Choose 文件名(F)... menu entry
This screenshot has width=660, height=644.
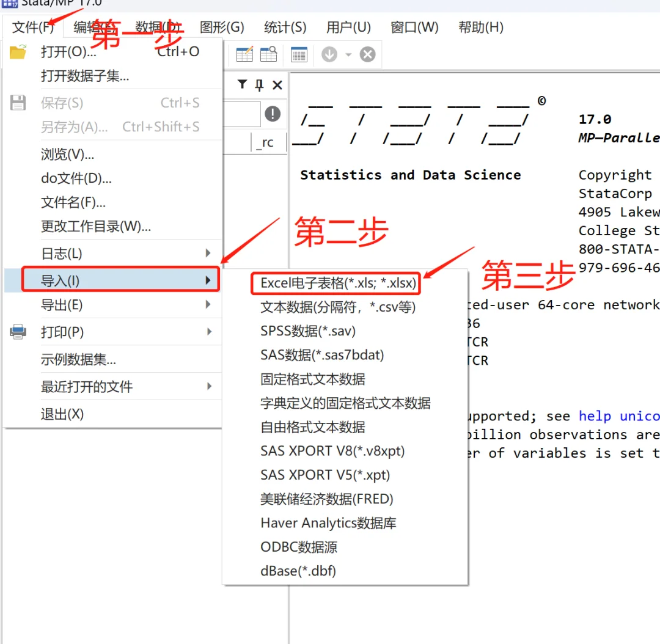click(x=113, y=202)
